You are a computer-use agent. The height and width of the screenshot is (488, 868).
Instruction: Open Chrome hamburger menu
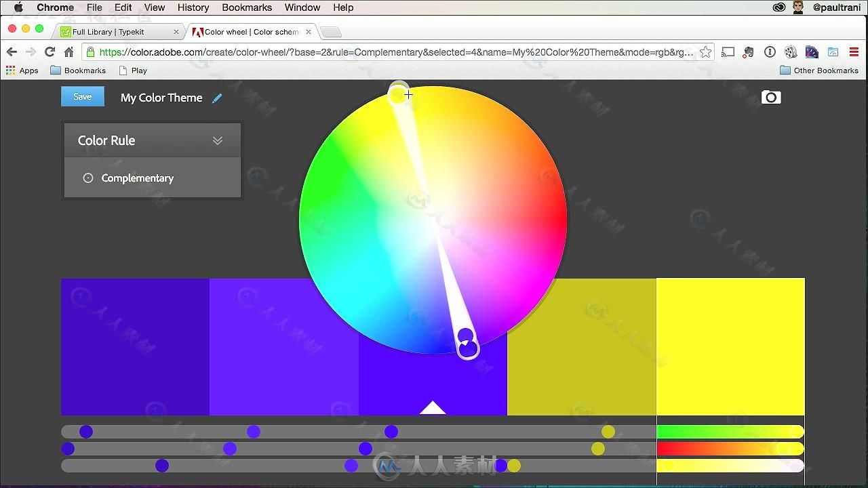tap(854, 52)
